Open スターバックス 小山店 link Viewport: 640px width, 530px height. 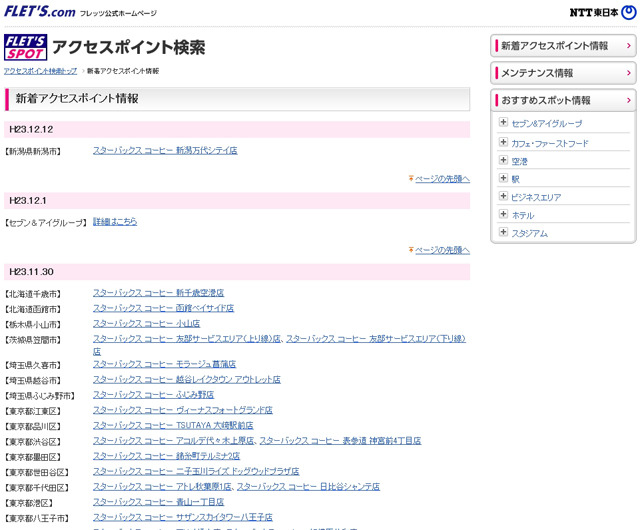click(x=147, y=323)
